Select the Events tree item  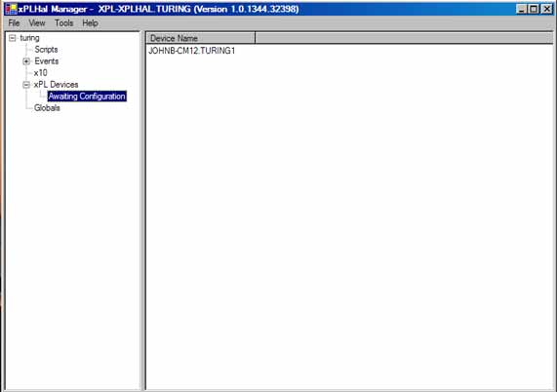coord(47,61)
